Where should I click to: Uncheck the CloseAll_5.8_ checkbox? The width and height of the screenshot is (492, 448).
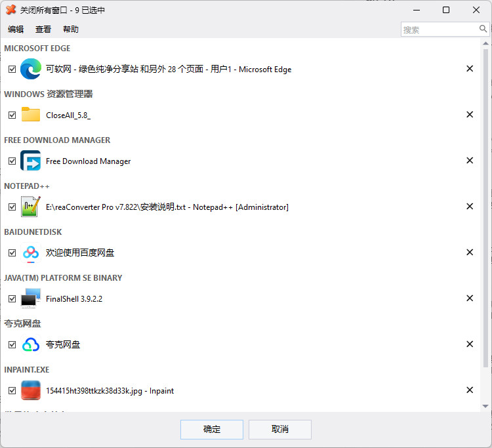pyautogui.click(x=12, y=115)
